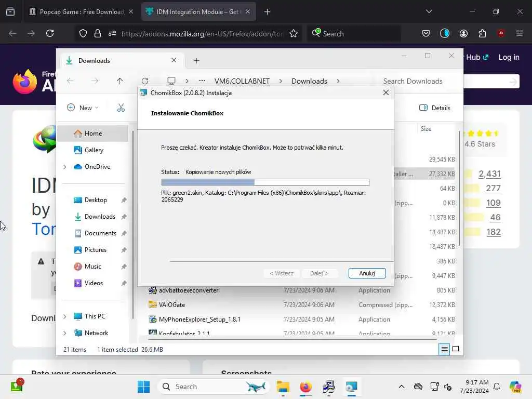Click the Cut scissors icon in Explorer
This screenshot has width=532, height=399.
[x=121, y=108]
